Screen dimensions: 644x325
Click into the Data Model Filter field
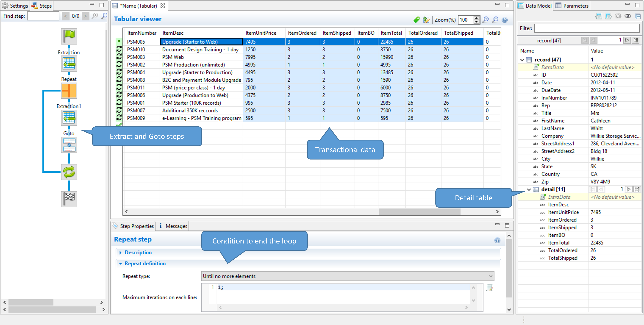point(587,28)
